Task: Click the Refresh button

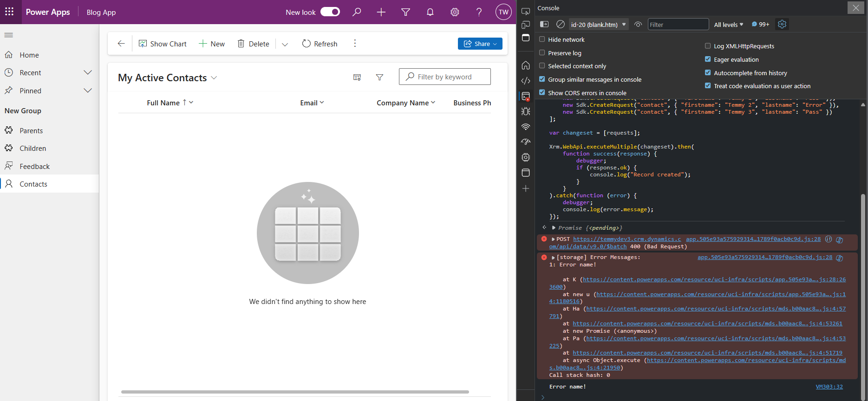Action: click(x=320, y=44)
